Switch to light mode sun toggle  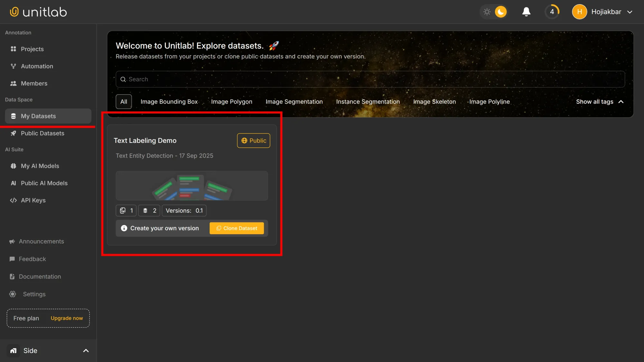click(x=487, y=12)
